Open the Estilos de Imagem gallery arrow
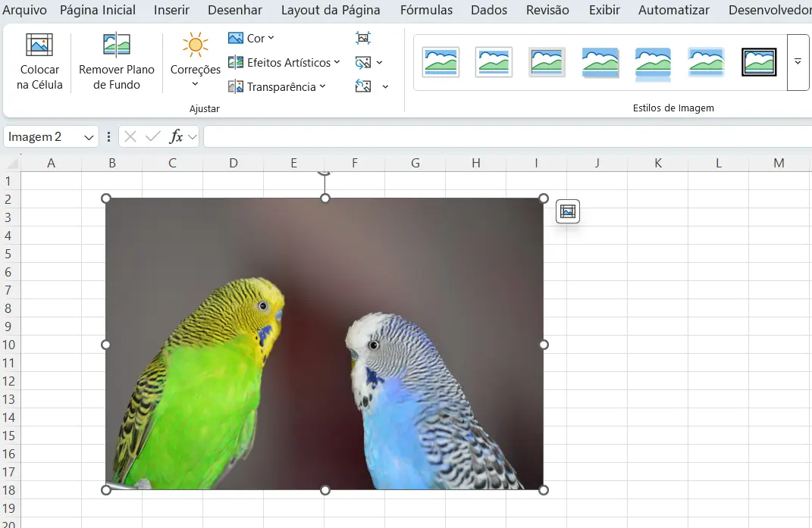The height and width of the screenshot is (528, 812). tap(798, 62)
